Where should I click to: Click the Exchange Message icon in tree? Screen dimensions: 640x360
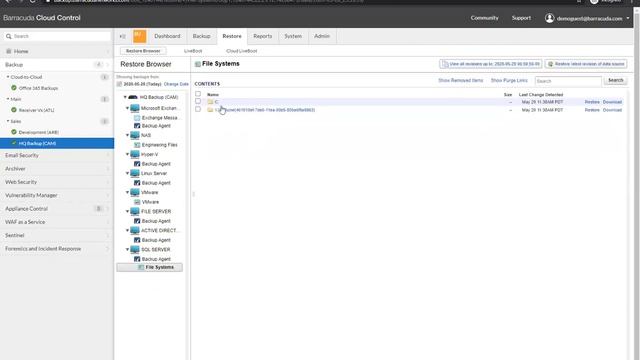[x=137, y=118]
